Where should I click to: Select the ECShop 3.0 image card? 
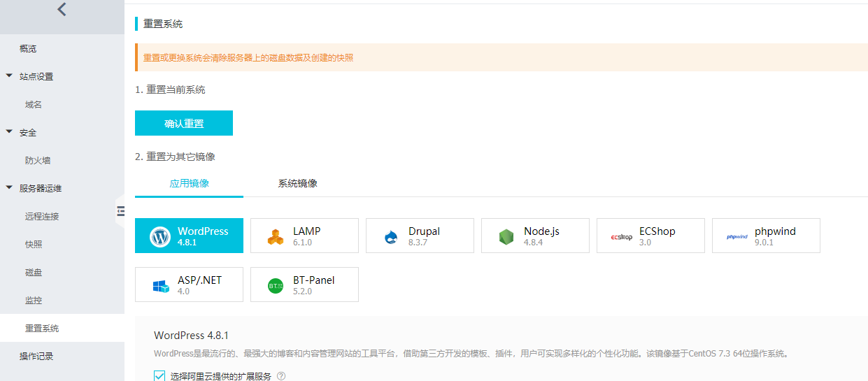click(650, 236)
